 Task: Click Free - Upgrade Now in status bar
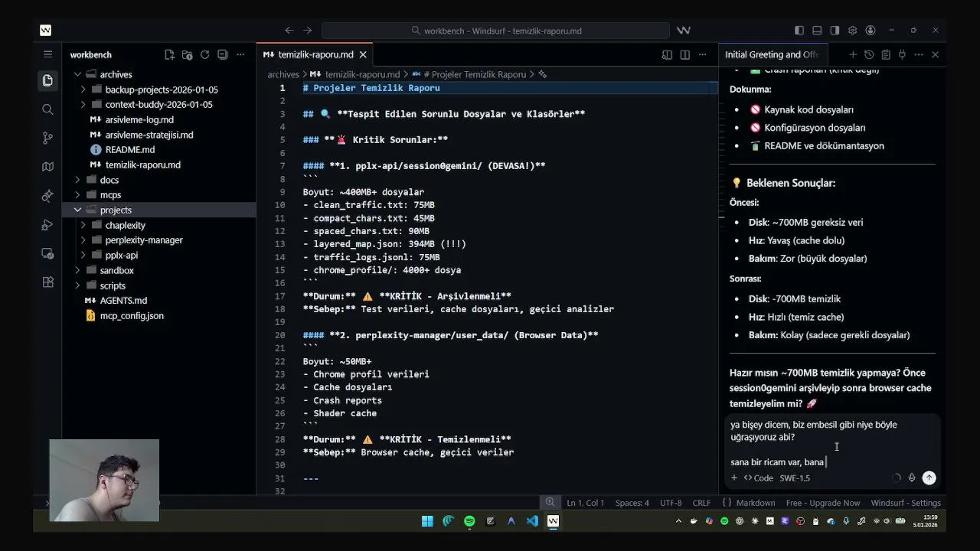[823, 503]
